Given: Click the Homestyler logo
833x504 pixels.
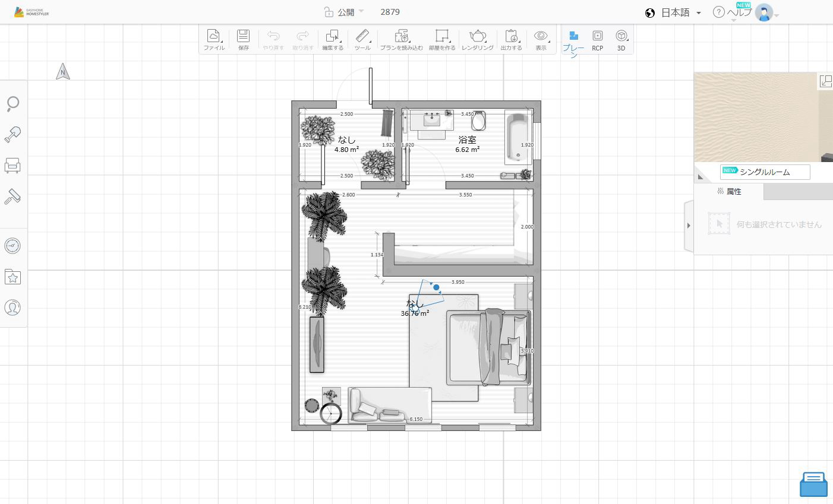Looking at the screenshot, I should click(x=31, y=12).
